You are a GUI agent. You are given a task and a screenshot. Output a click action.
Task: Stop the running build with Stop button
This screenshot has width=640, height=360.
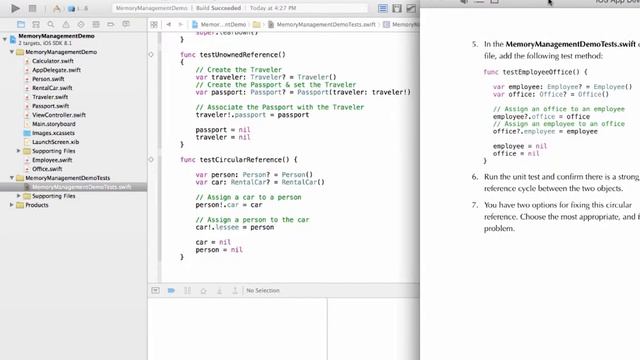point(33,8)
